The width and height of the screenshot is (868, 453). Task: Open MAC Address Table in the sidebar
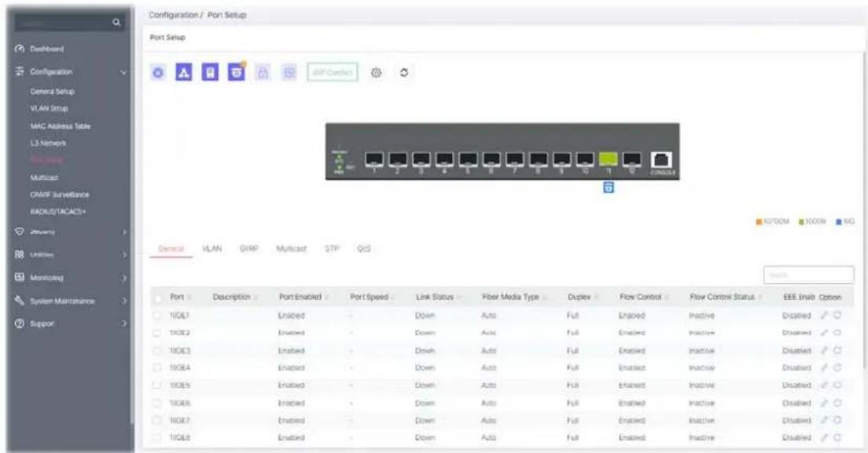[61, 127]
